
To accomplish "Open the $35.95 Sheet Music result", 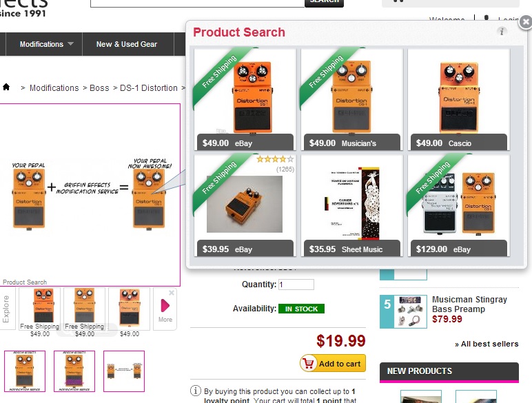I will click(x=352, y=205).
